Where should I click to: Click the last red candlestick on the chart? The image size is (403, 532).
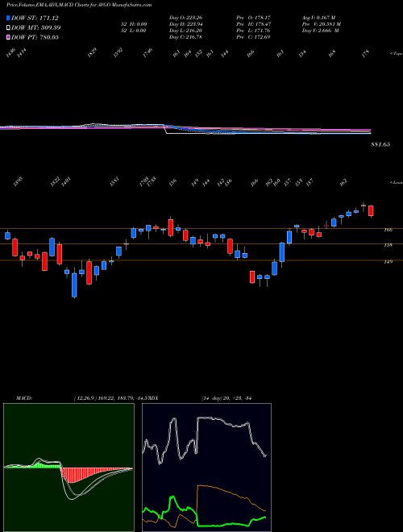pos(371,210)
